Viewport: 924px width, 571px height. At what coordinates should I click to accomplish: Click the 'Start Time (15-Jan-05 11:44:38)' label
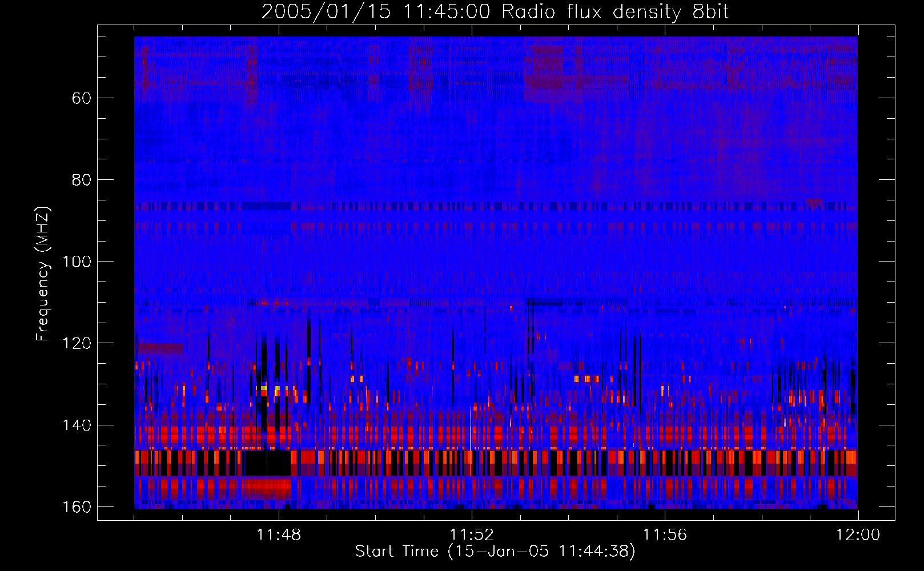[495, 552]
